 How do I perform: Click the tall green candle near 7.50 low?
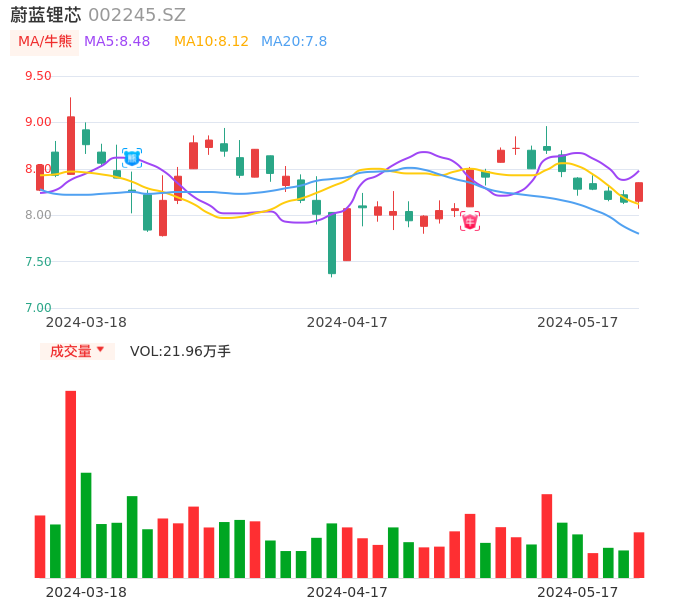coord(332,243)
